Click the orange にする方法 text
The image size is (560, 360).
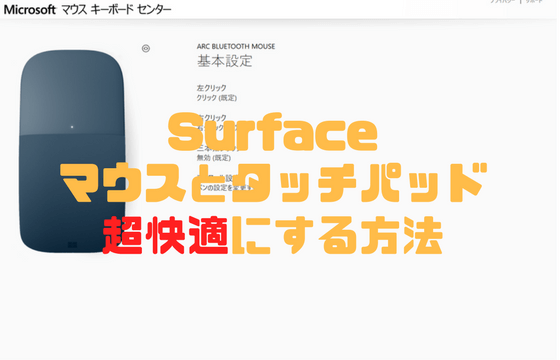coord(337,235)
